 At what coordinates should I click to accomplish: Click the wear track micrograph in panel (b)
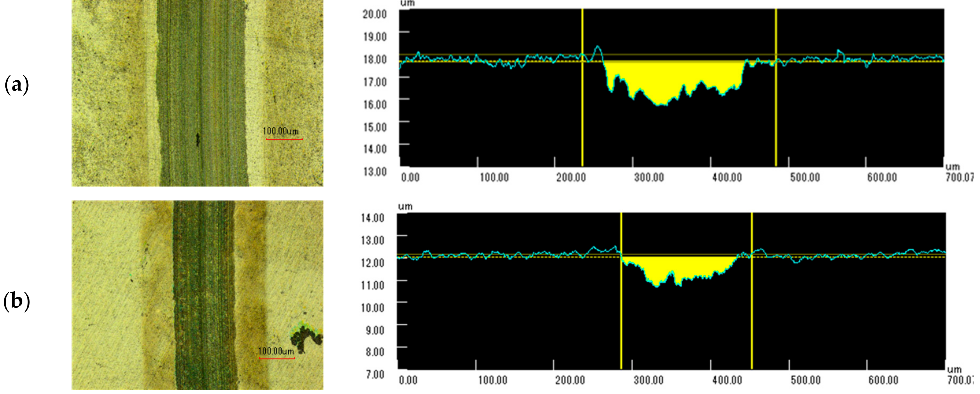[197, 295]
